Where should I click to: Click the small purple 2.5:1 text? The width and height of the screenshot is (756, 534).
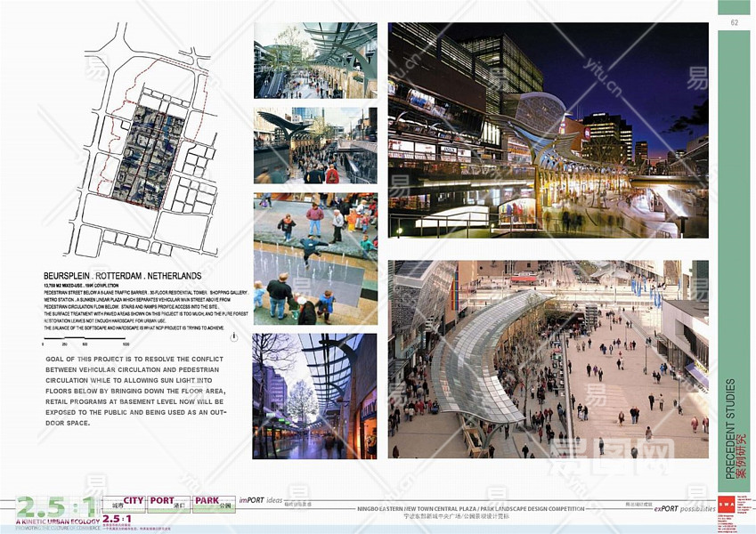tap(117, 519)
